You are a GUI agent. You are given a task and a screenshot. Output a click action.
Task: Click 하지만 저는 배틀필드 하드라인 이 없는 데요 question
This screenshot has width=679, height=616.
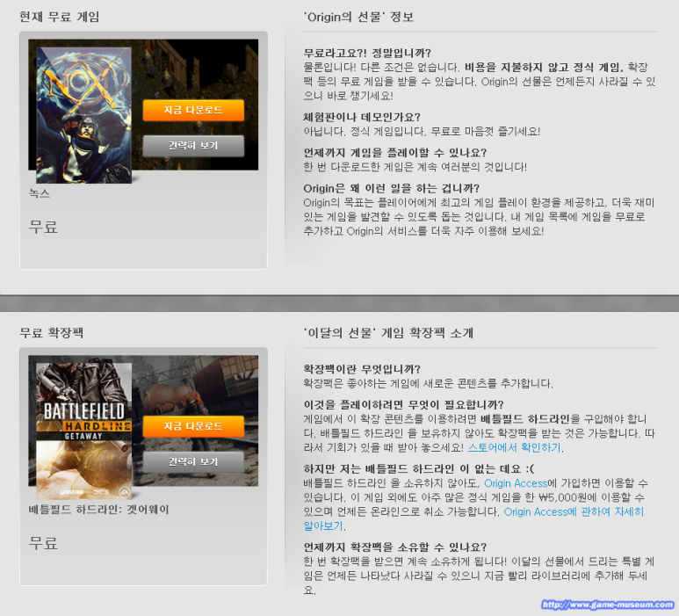click(419, 468)
